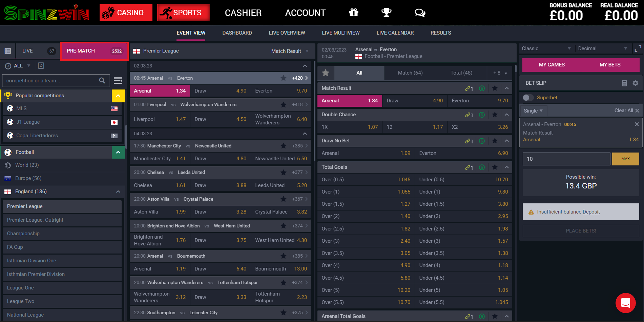Screen dimensions: 644x322
Task: Favorite the Draw No Bet market star
Action: (495, 141)
